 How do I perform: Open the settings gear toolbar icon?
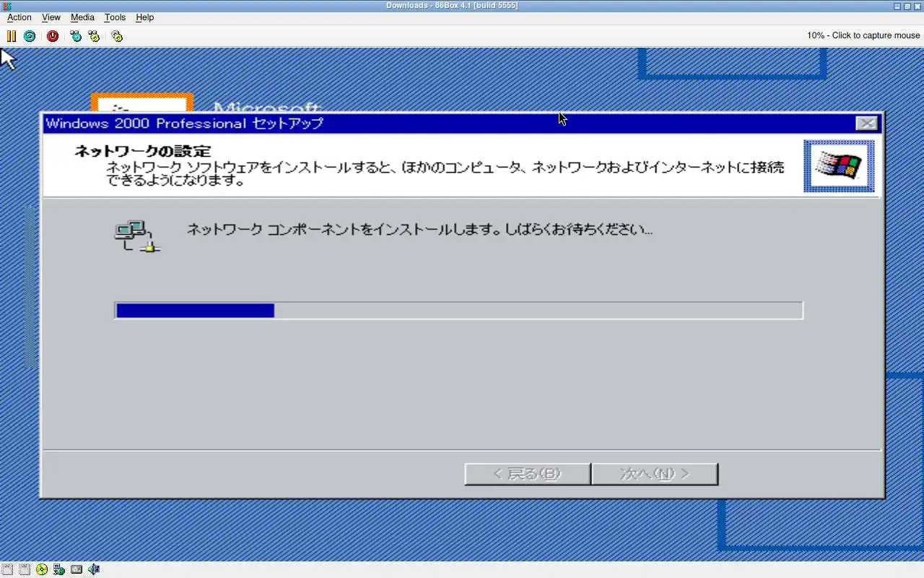(117, 35)
